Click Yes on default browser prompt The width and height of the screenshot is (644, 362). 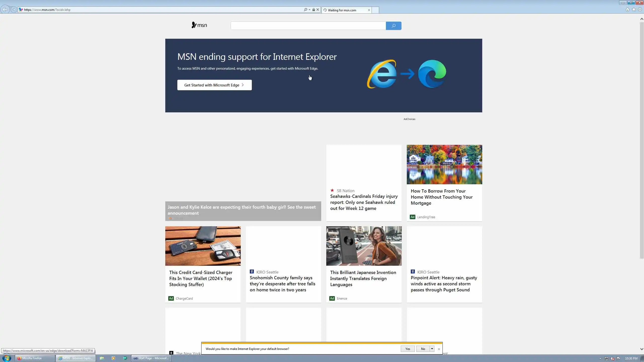point(408,349)
